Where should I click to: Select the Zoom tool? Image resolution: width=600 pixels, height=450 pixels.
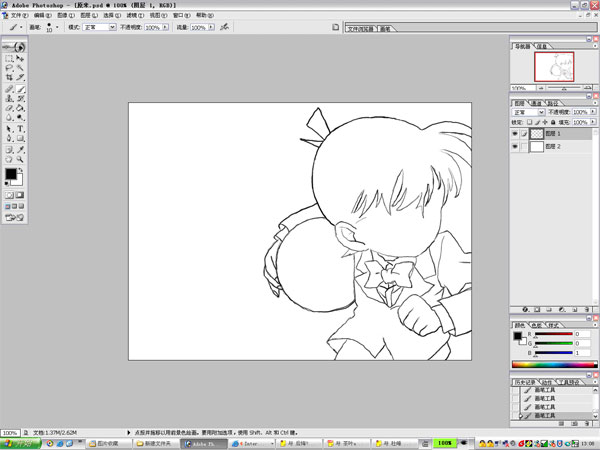pyautogui.click(x=20, y=159)
